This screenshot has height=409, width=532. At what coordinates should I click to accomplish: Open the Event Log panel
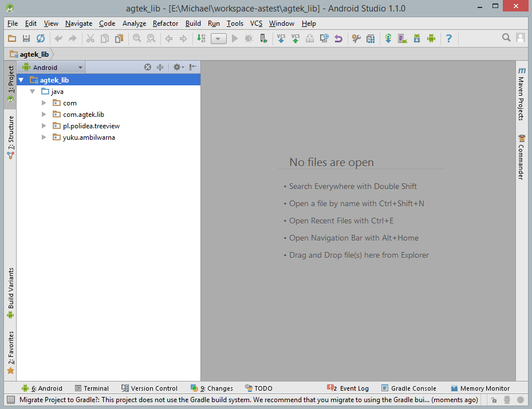click(x=348, y=388)
